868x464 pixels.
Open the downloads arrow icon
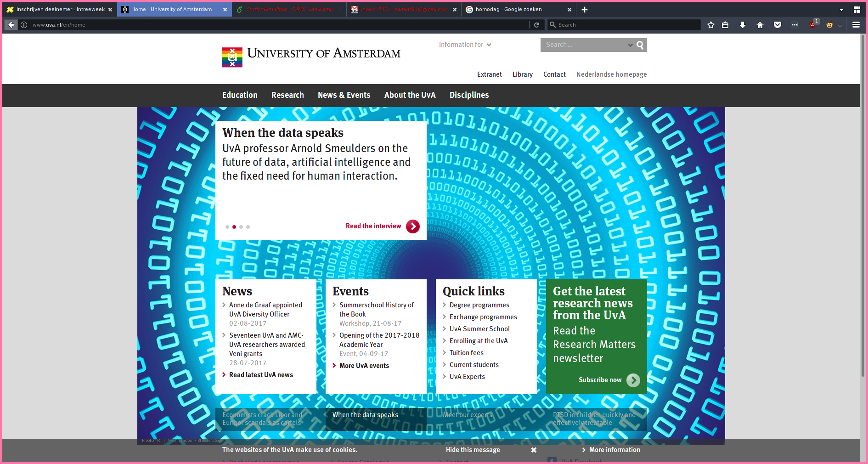point(742,25)
